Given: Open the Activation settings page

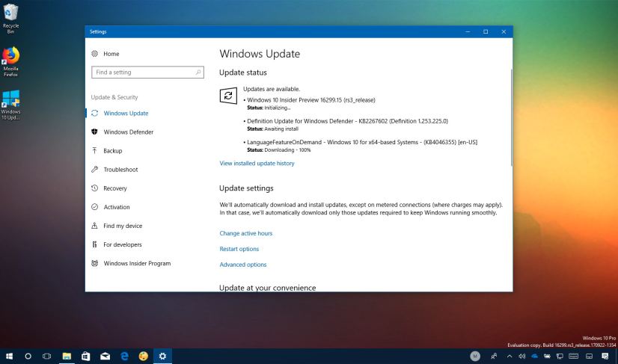Looking at the screenshot, I should pyautogui.click(x=111, y=207).
